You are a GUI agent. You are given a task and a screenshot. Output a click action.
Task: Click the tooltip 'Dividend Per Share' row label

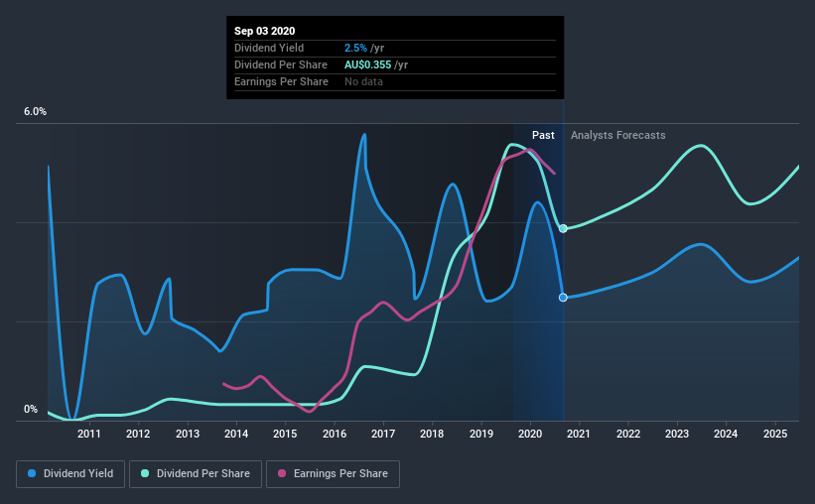click(x=281, y=64)
